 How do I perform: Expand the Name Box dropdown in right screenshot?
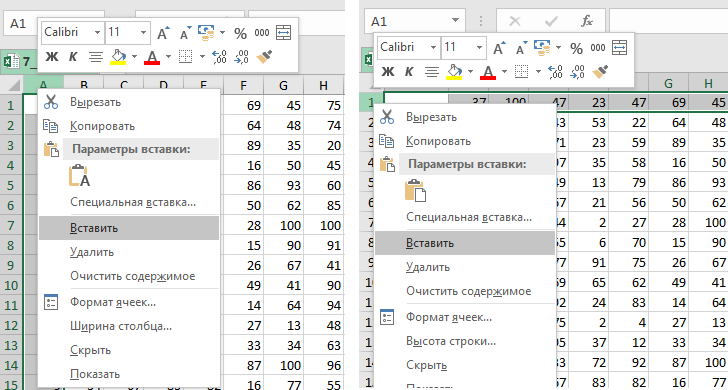coord(455,21)
